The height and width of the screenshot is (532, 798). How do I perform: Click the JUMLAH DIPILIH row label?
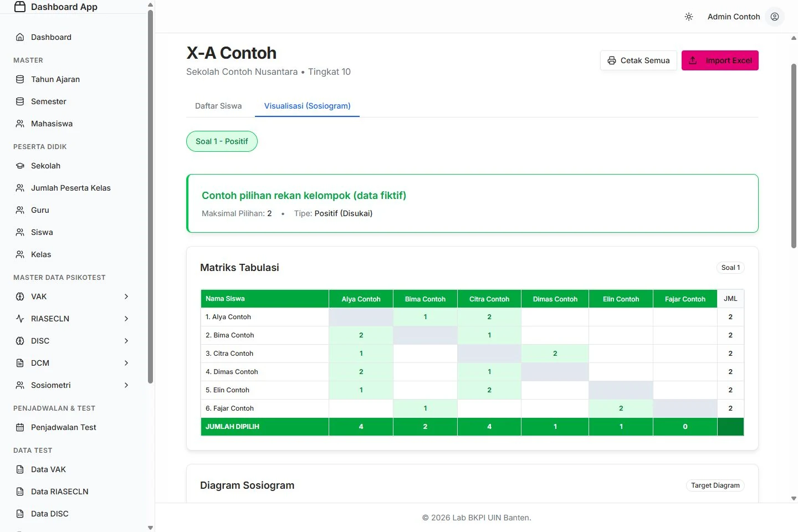coord(232,427)
